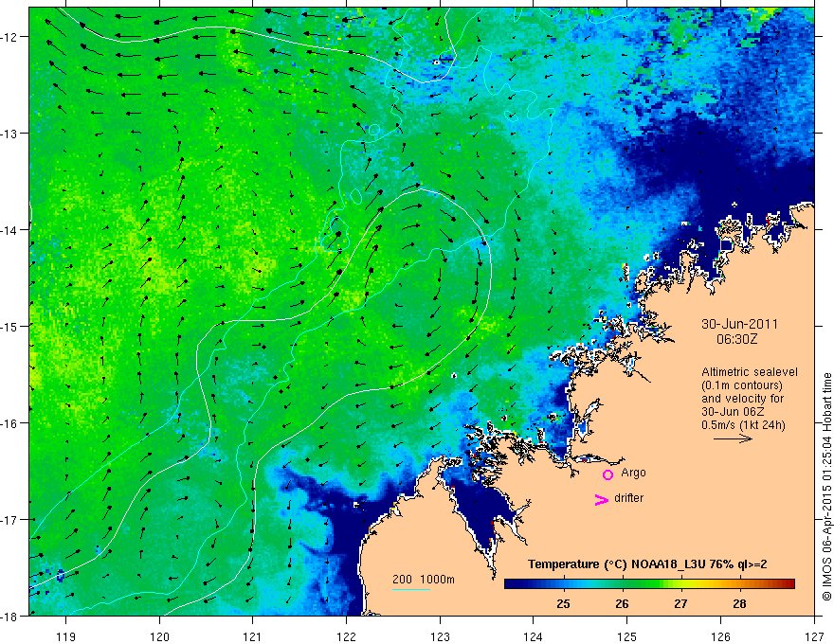834x644 pixels.
Task: Click the 'and velocity for' caption line
Action: 742,399
